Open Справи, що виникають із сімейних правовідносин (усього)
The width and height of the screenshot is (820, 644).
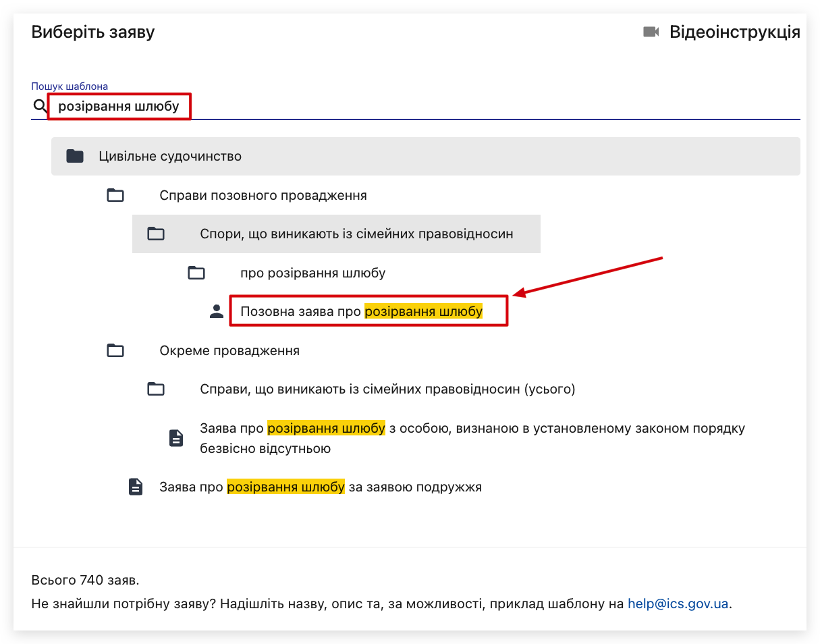(x=387, y=390)
